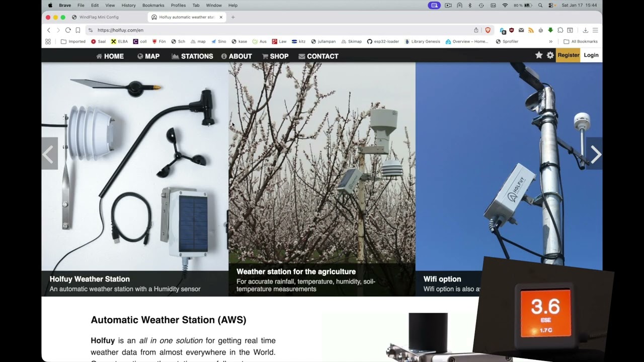Screen dimensions: 644x362
Task: Open Brave Shields lion icon
Action: [x=488, y=30]
